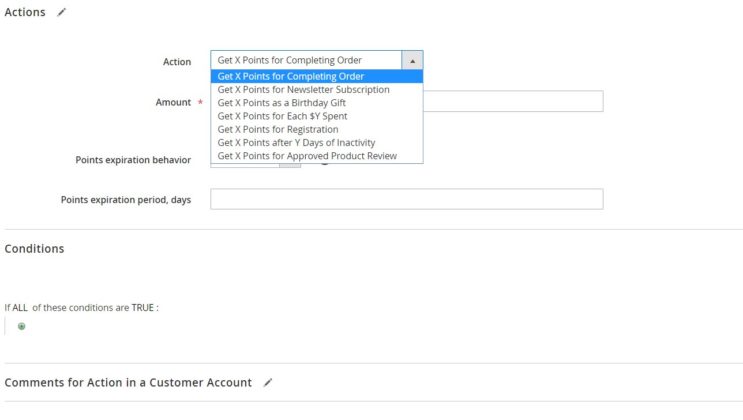Pick Get X Points after Y Days of Inactivity
Screen dimensions: 743x420
296,142
